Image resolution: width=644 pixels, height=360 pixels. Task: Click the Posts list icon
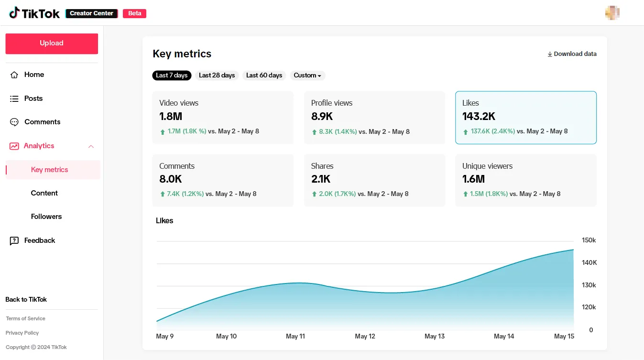coord(14,98)
